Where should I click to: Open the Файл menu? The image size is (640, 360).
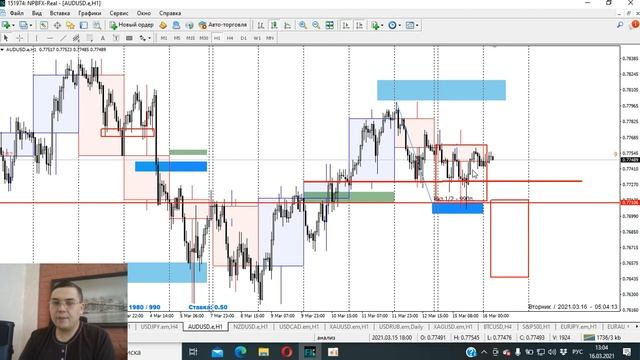17,13
